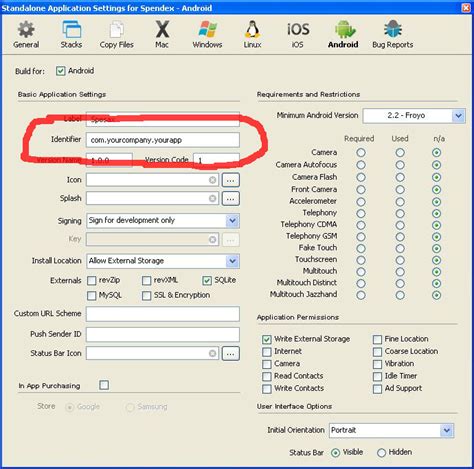
Task: Enable Vibration permission
Action: [377, 364]
